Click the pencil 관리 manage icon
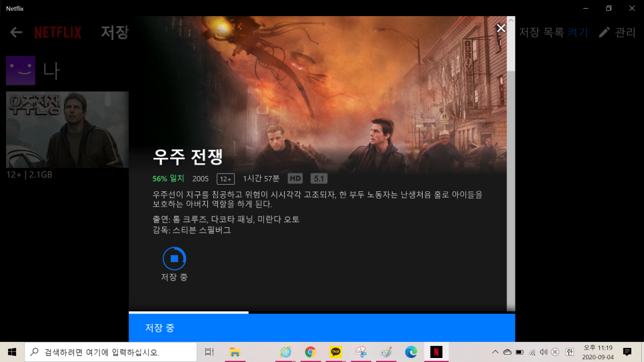The image size is (644, 362). pyautogui.click(x=604, y=32)
